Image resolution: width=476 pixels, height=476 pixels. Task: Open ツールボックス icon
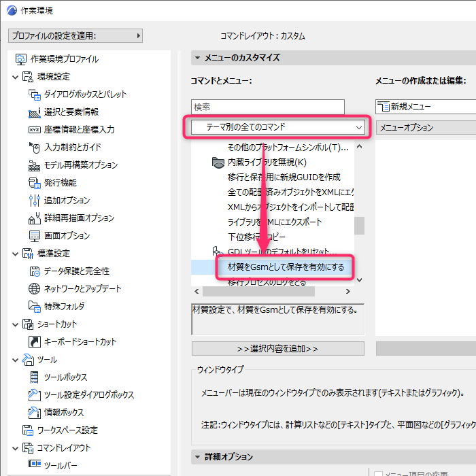click(x=34, y=377)
